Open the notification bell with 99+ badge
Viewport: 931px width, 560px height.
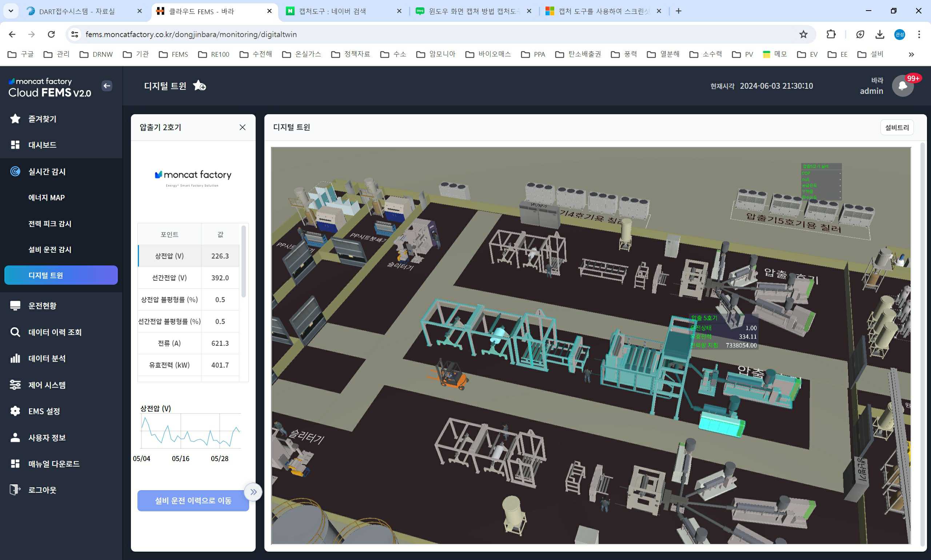tap(902, 86)
